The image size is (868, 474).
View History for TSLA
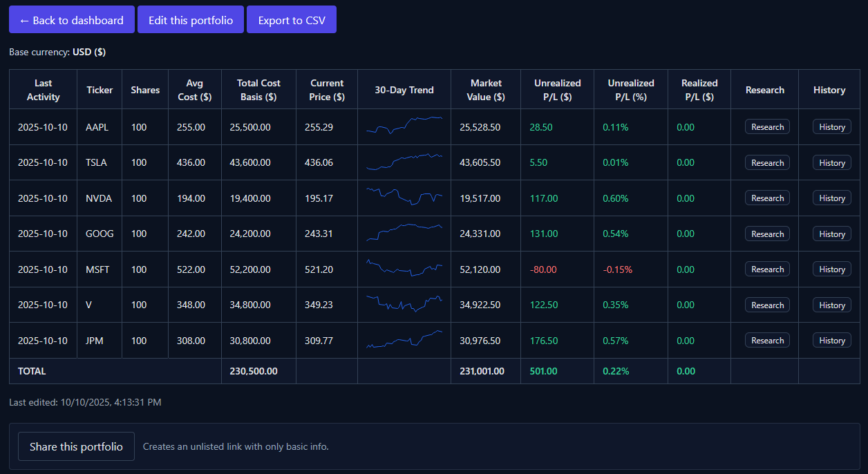point(831,162)
